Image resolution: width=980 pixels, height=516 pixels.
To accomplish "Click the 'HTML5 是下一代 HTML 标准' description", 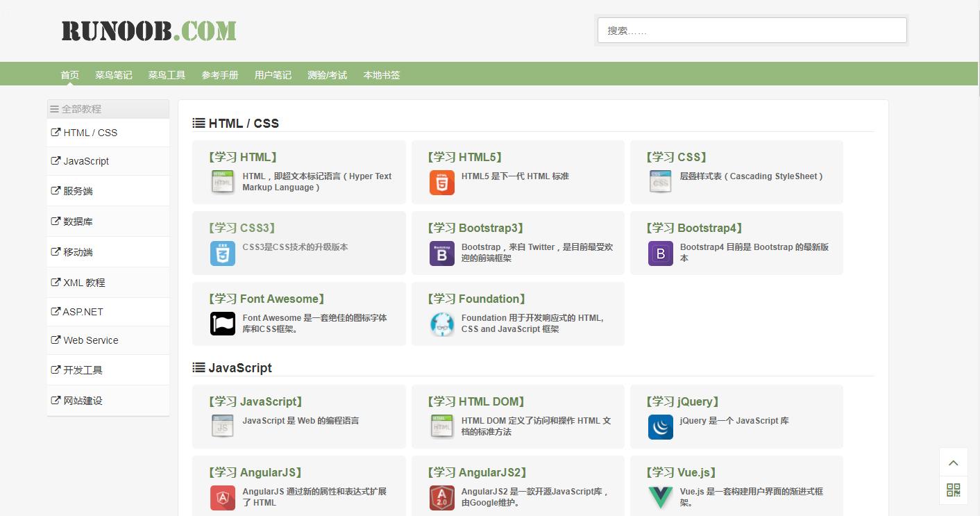I will pyautogui.click(x=515, y=176).
